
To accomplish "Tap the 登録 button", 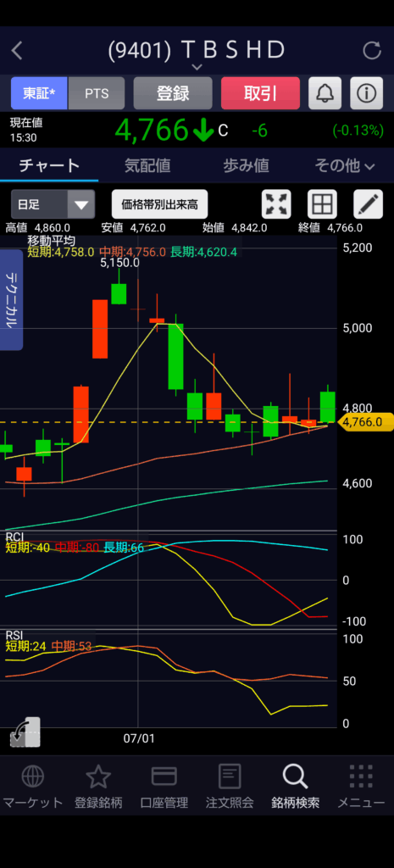I will 173,93.
